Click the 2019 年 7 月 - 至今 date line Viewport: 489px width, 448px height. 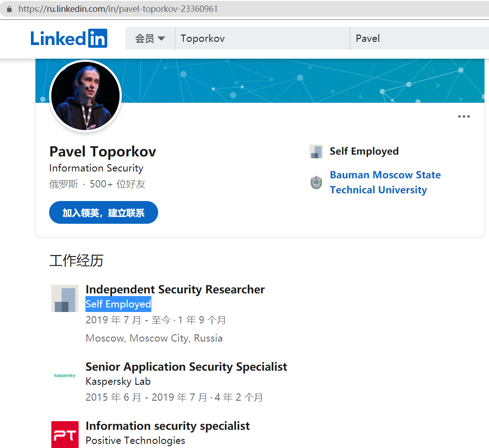pyautogui.click(x=155, y=320)
